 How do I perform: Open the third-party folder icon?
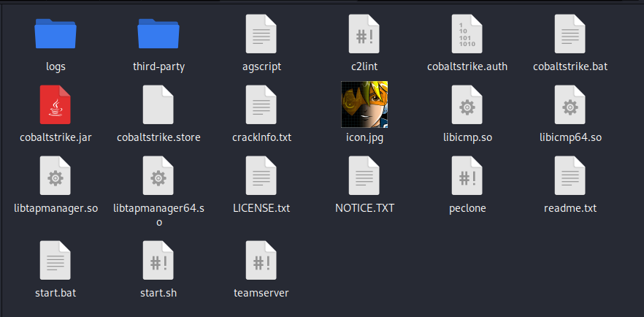click(158, 34)
